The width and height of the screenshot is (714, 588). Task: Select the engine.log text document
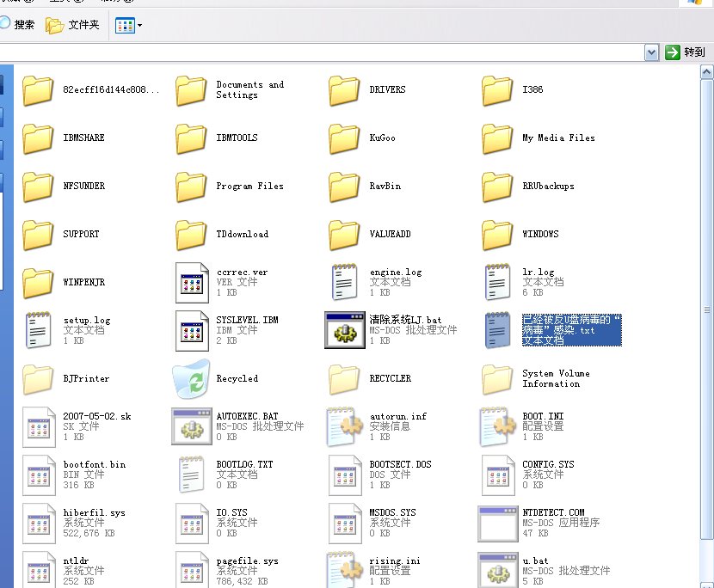click(x=345, y=282)
